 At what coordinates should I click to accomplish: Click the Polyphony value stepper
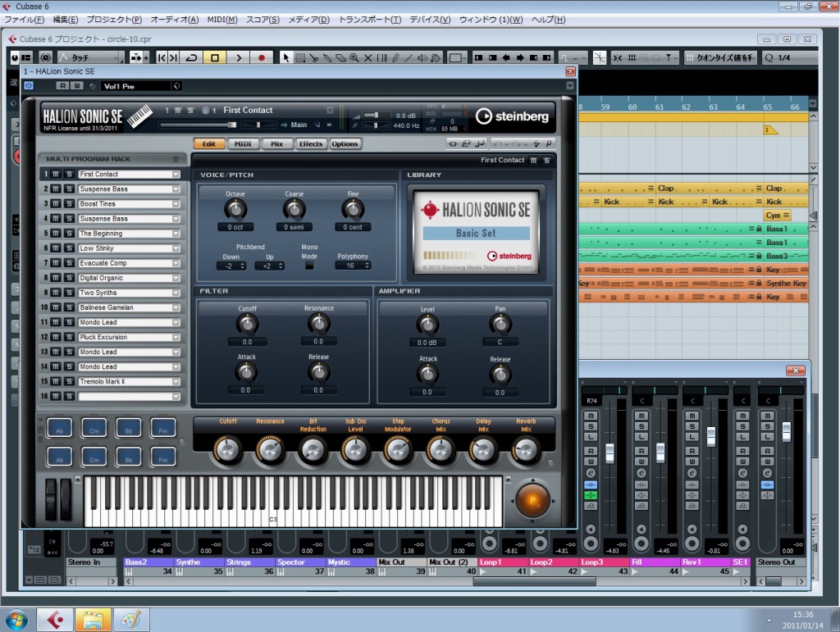367,266
